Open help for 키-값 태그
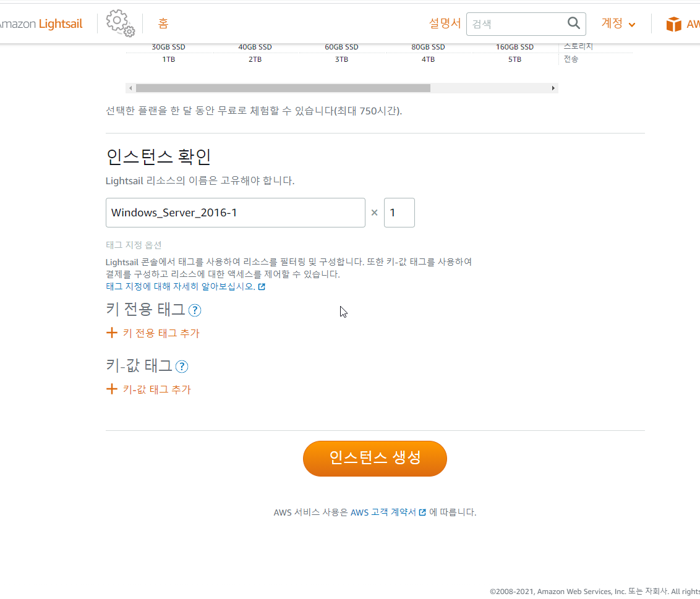This screenshot has height=599, width=700. pyautogui.click(x=182, y=367)
